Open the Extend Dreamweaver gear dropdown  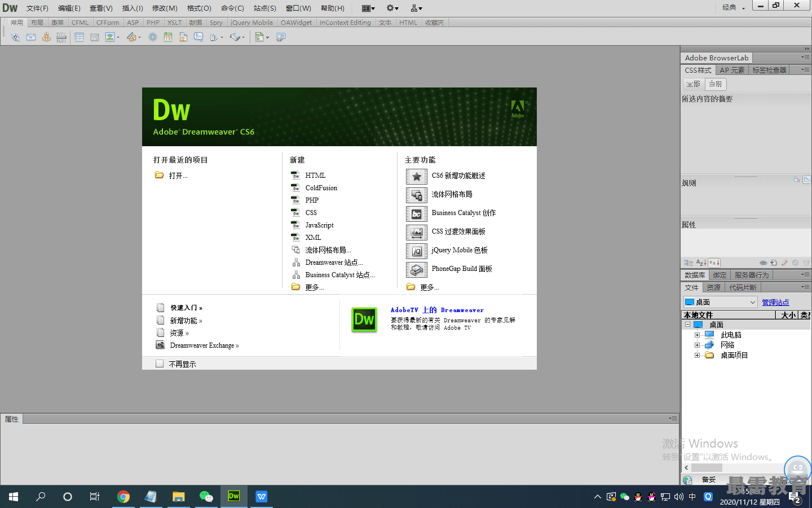point(392,8)
